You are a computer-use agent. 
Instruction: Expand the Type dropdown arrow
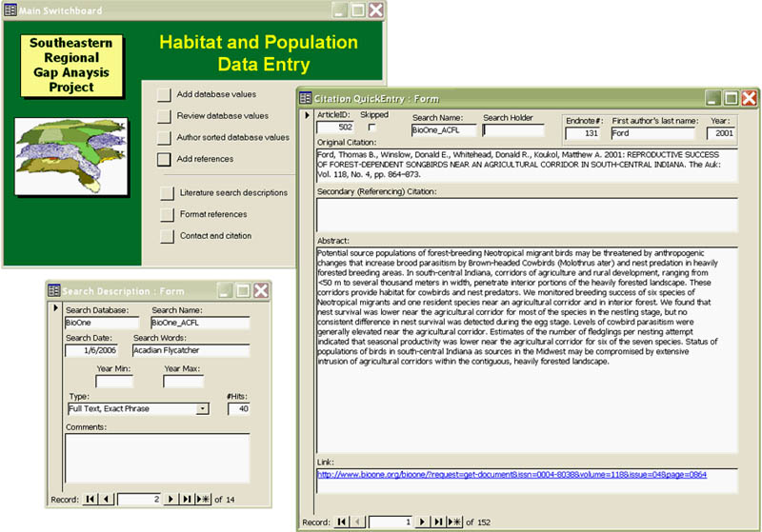(x=202, y=409)
